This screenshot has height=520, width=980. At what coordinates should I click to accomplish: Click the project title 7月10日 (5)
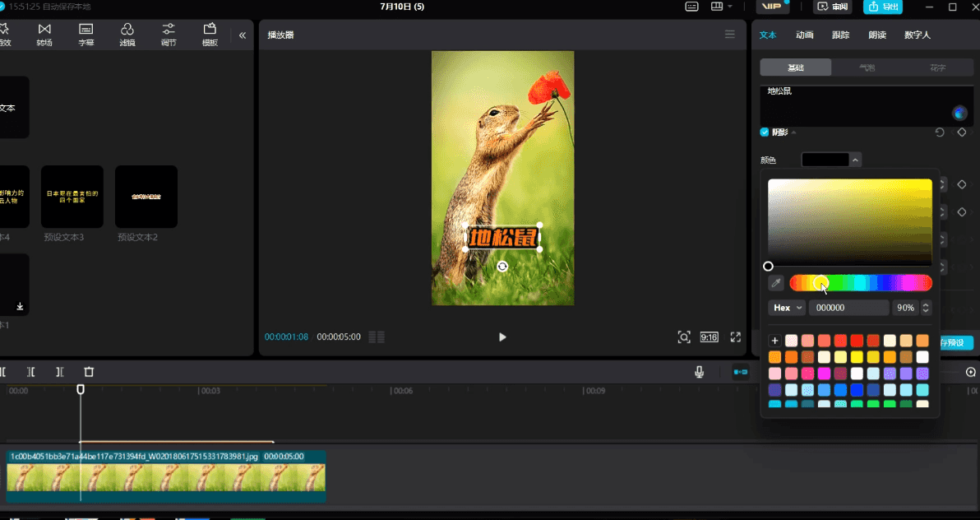(402, 7)
